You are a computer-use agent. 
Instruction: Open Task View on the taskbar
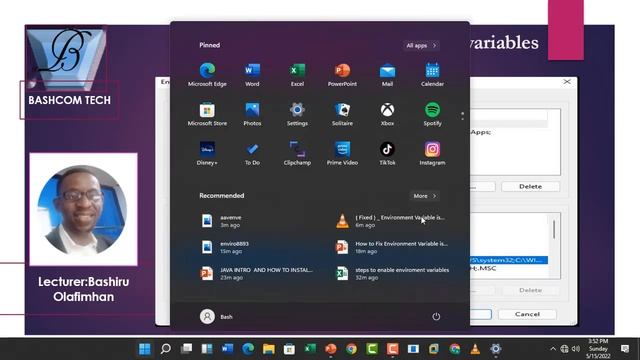point(187,349)
